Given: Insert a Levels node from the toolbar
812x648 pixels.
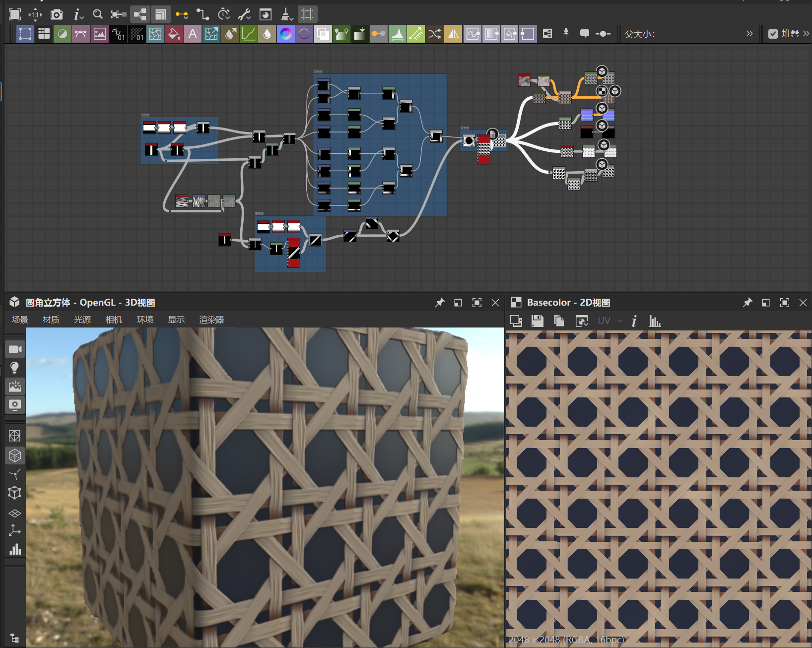Looking at the screenshot, I should (397, 34).
